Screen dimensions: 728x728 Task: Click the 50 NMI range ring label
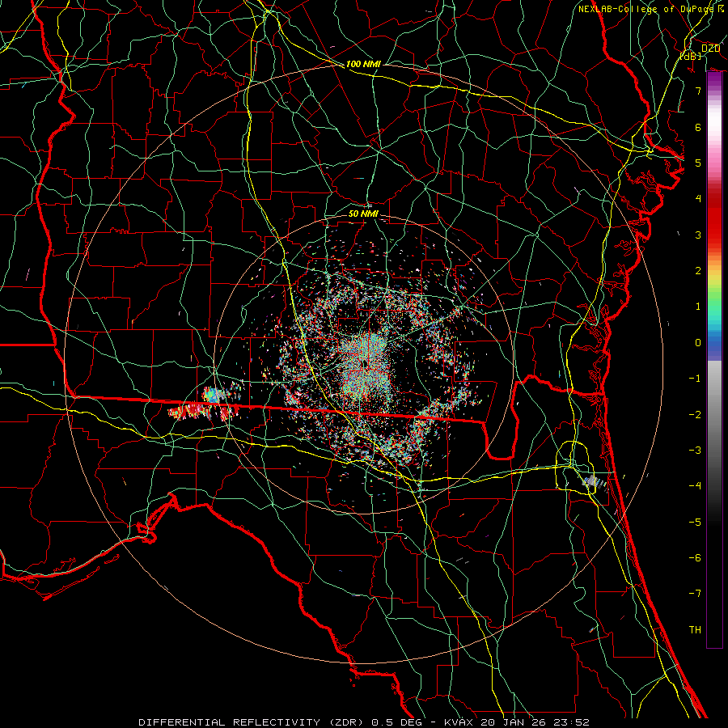pos(363,214)
